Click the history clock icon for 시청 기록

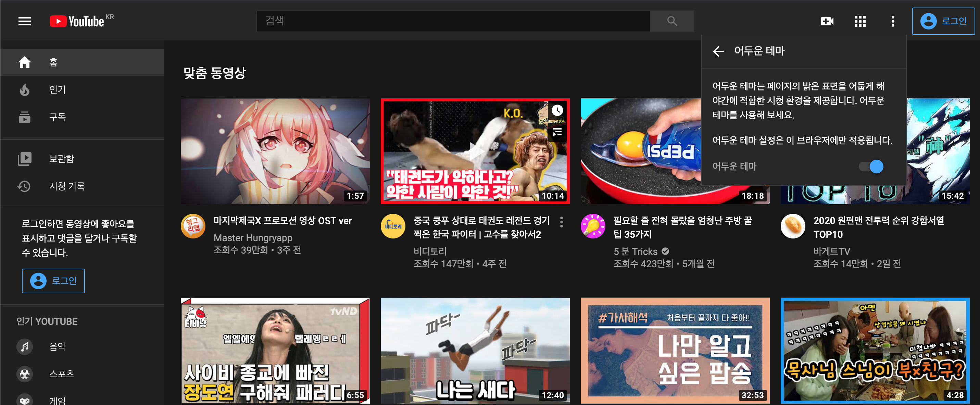pos(24,186)
